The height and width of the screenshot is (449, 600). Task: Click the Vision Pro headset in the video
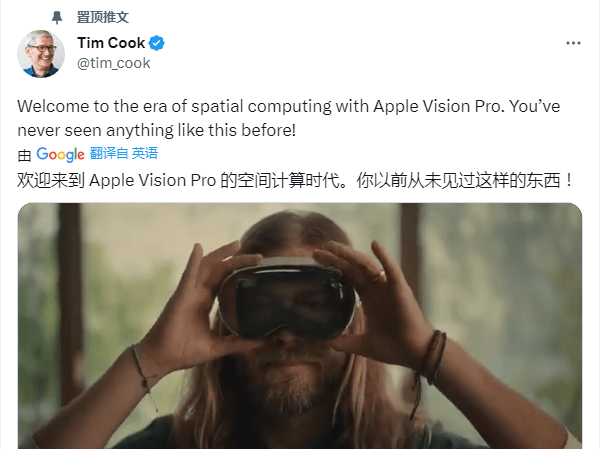click(x=288, y=299)
